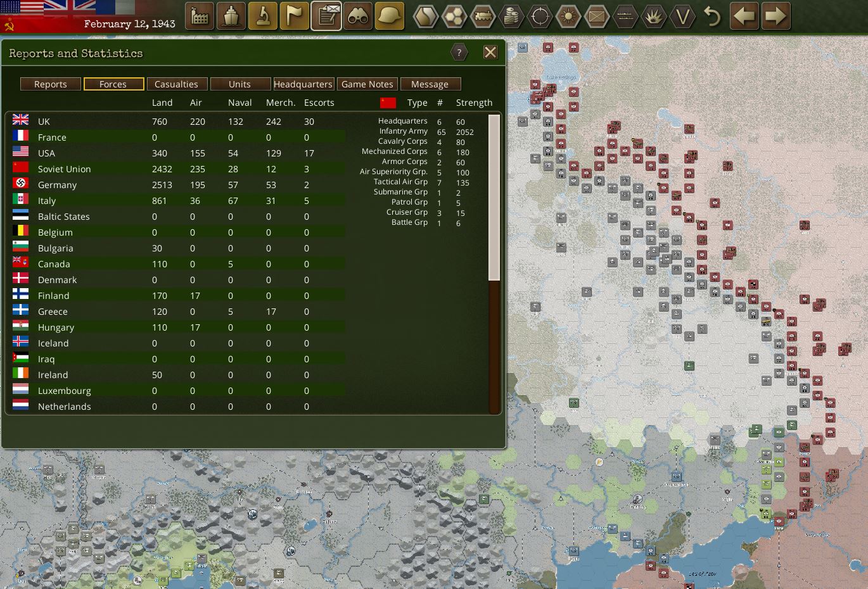Screen dimensions: 868x589
Task: Toggle the coin stack resources icon
Action: coord(511,16)
